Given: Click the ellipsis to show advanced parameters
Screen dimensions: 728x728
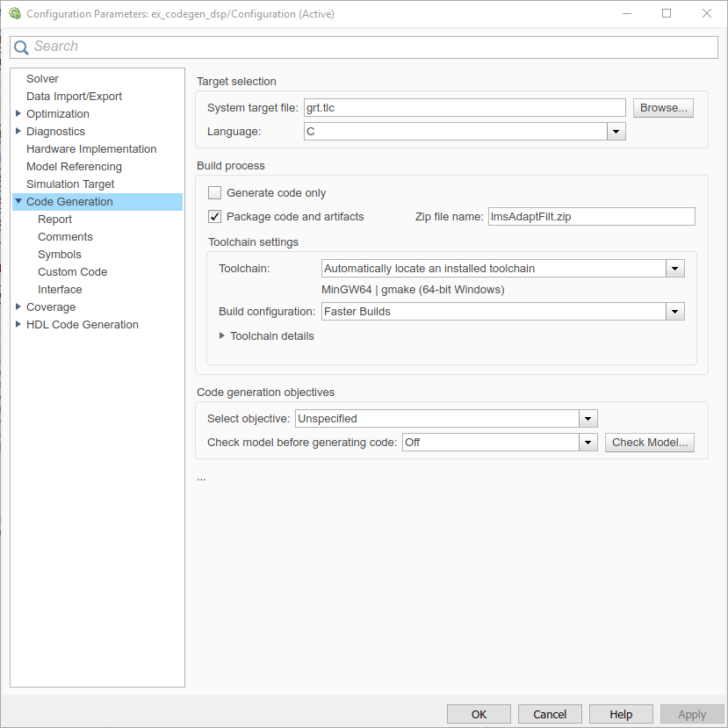Looking at the screenshot, I should 201,478.
